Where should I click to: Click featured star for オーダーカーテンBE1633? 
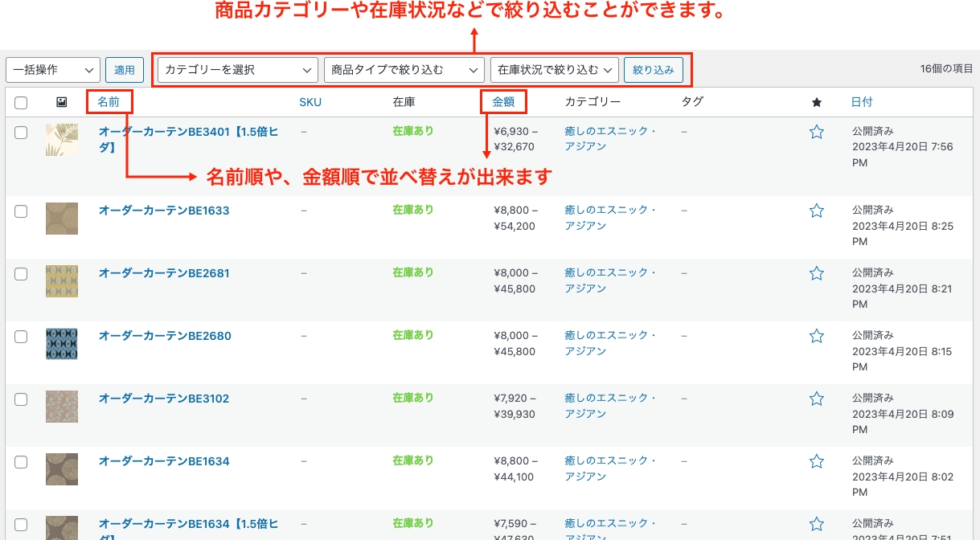[x=817, y=211]
